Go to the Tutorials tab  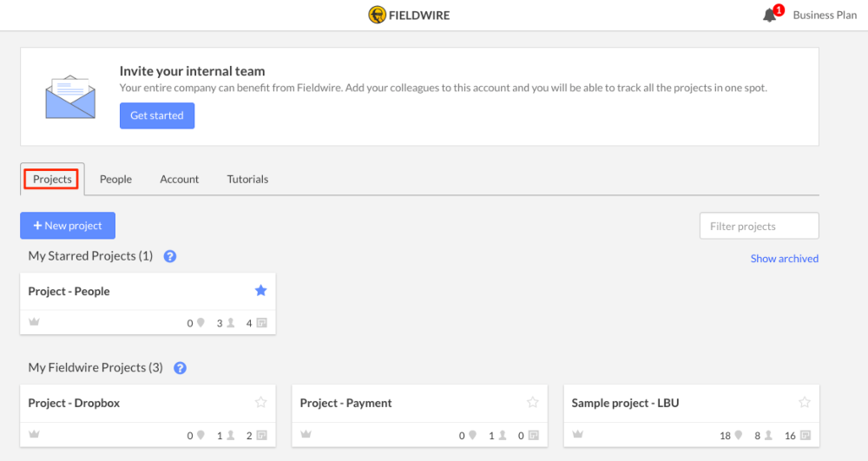coord(247,180)
